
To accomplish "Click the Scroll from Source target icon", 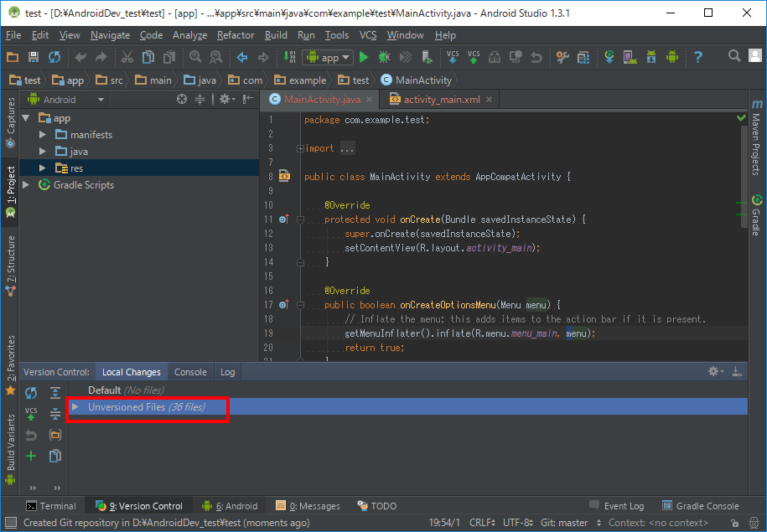I will pyautogui.click(x=181, y=99).
